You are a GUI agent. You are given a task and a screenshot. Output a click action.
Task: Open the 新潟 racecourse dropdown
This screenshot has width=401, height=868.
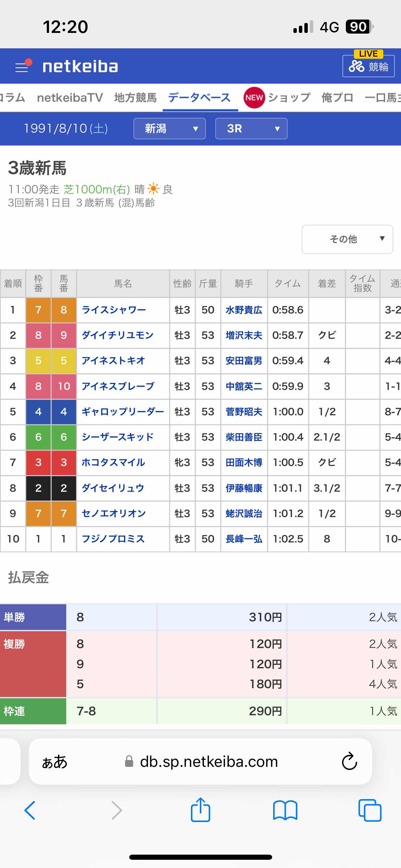point(170,129)
